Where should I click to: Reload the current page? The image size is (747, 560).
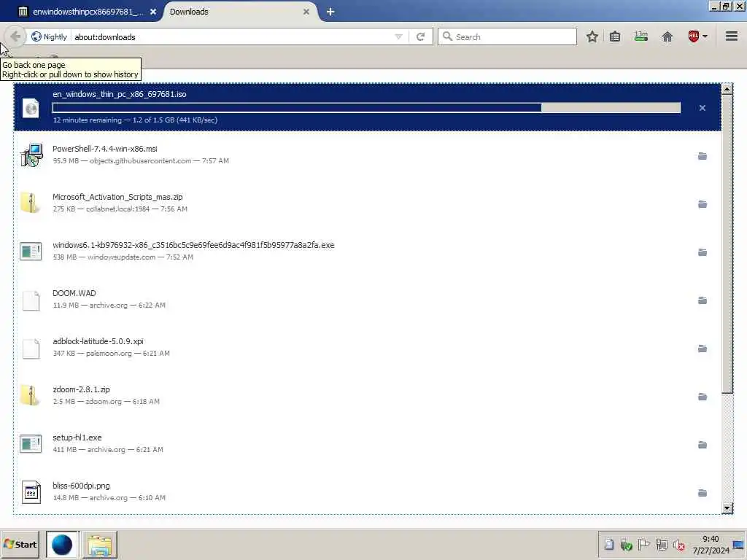421,36
